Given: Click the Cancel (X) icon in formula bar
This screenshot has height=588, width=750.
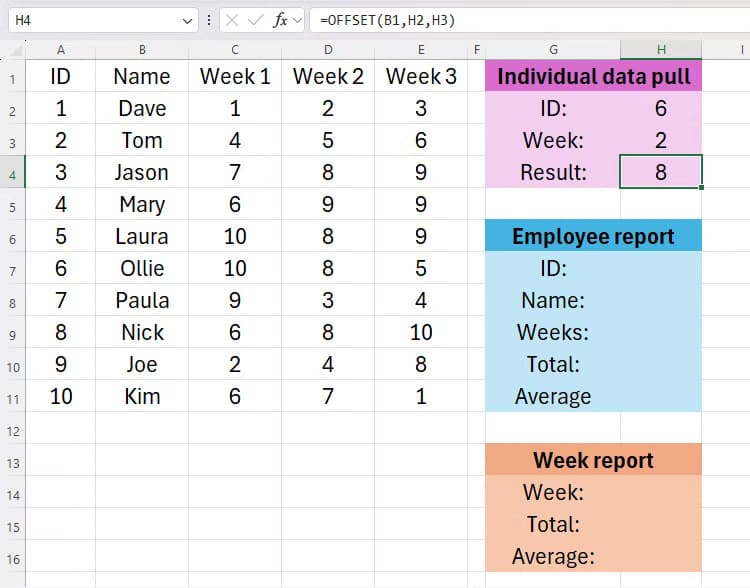Looking at the screenshot, I should tap(233, 20).
